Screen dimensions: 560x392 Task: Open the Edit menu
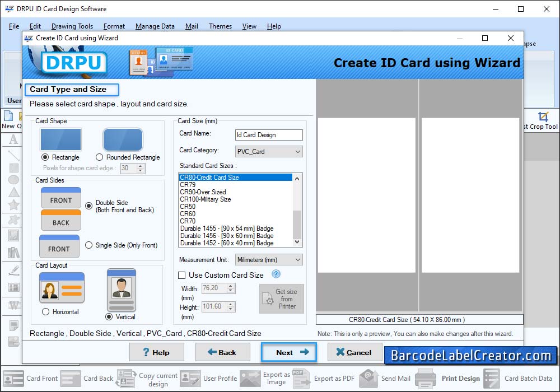tap(35, 26)
